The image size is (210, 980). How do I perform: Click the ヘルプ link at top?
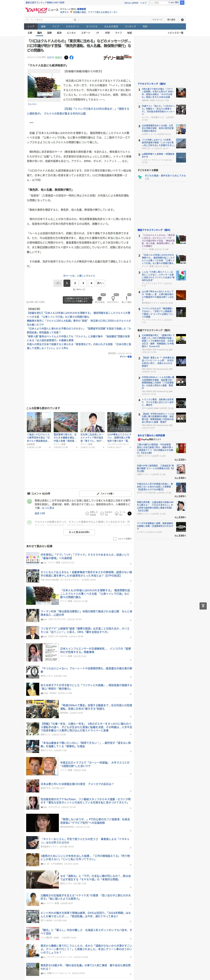point(143,3)
